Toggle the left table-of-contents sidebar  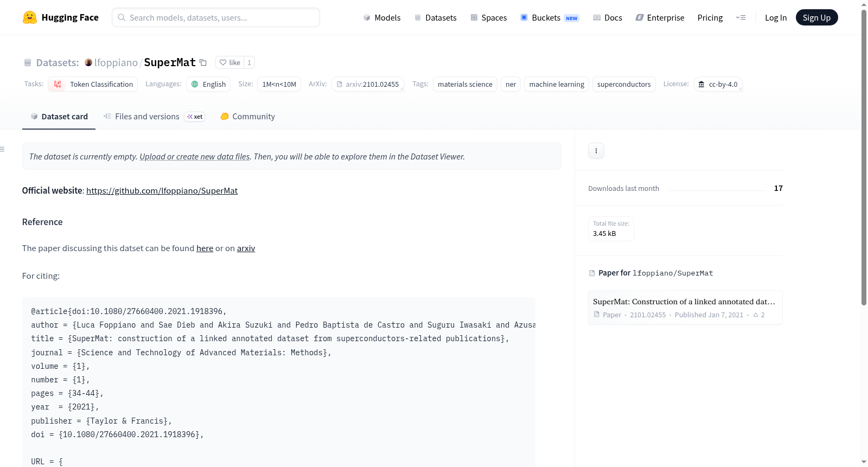tap(2, 149)
